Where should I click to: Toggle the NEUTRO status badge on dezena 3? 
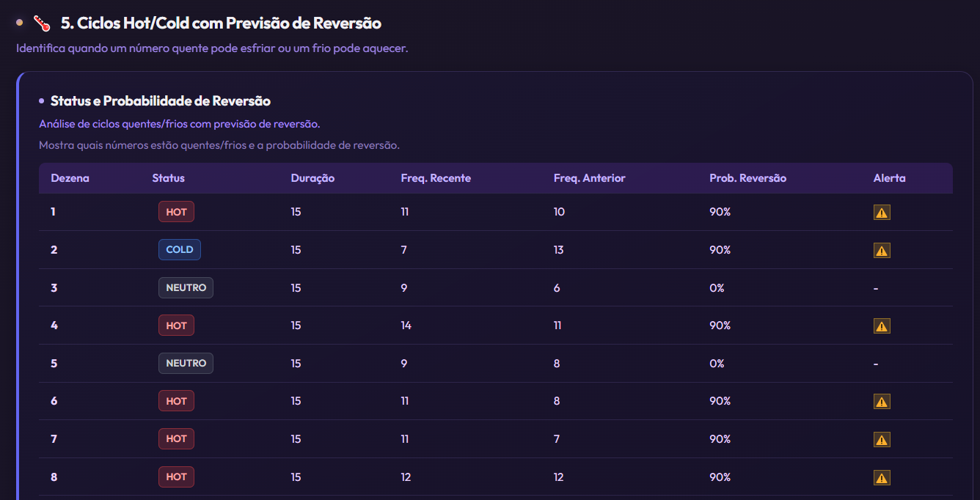coord(186,287)
